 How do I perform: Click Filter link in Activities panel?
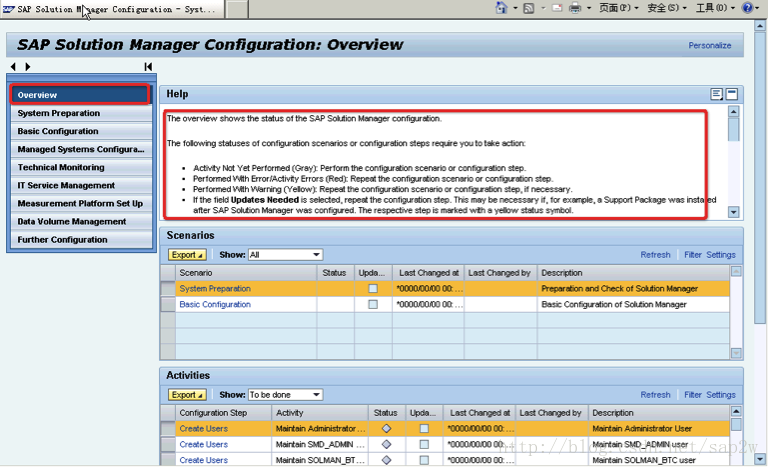[x=692, y=394]
